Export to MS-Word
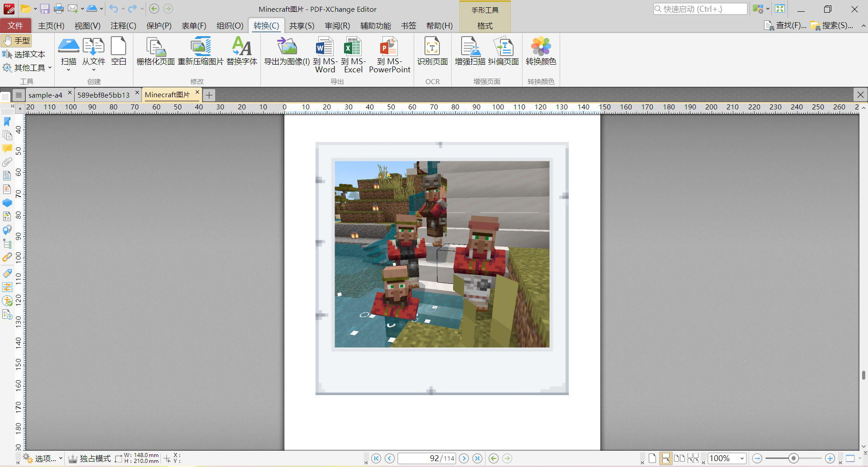868x467 pixels. tap(325, 55)
